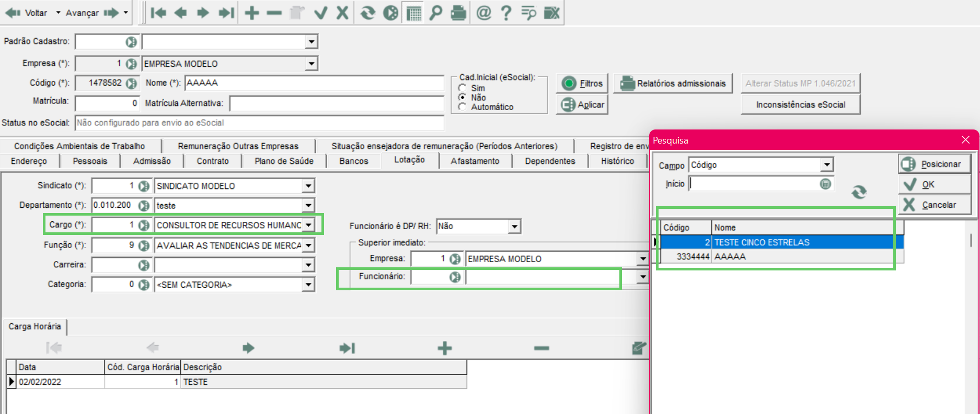Open Condições Ambientais de Trabalho tab
This screenshot has height=414, width=980.
click(79, 146)
